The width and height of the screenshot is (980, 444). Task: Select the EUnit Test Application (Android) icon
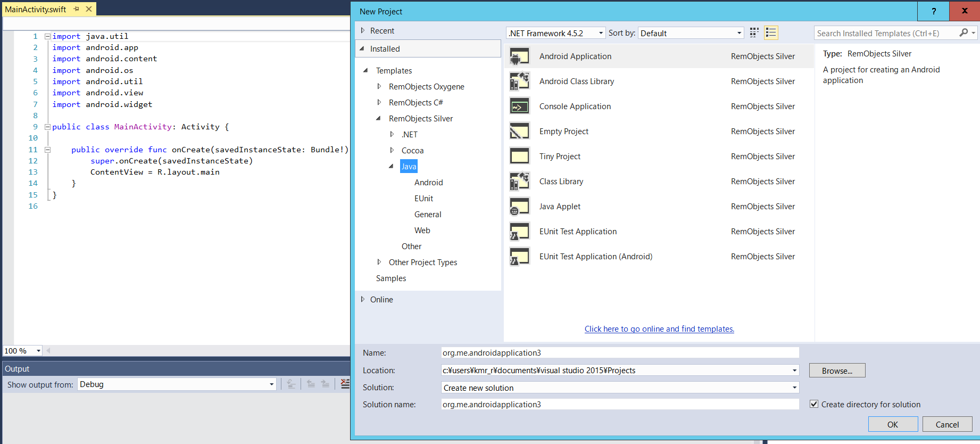pyautogui.click(x=519, y=257)
